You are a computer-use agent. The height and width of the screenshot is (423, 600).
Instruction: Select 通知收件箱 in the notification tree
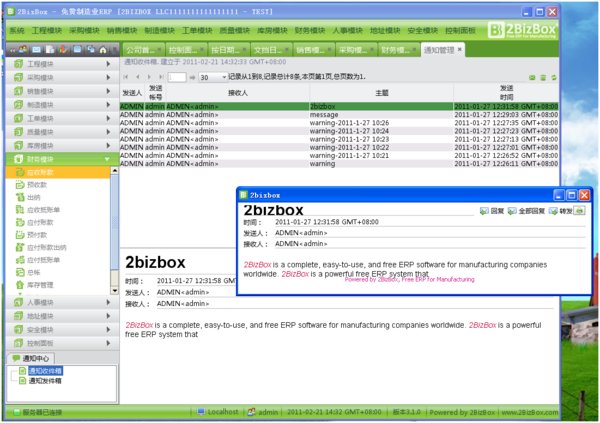click(x=45, y=371)
